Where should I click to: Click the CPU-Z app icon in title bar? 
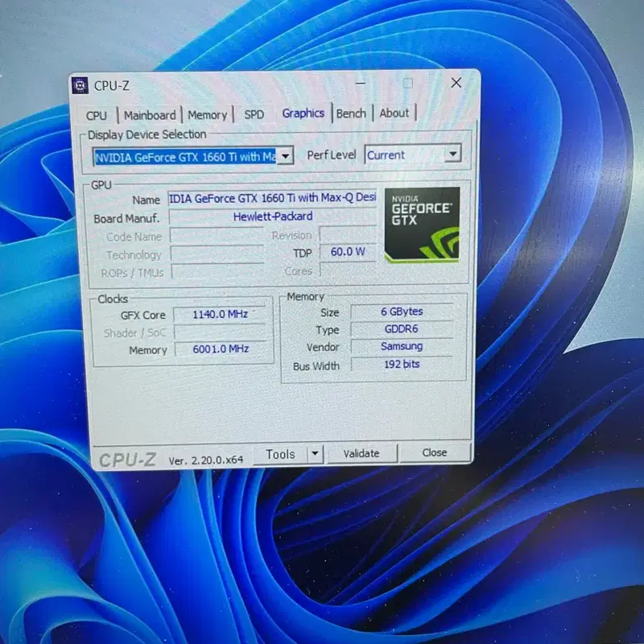point(80,85)
